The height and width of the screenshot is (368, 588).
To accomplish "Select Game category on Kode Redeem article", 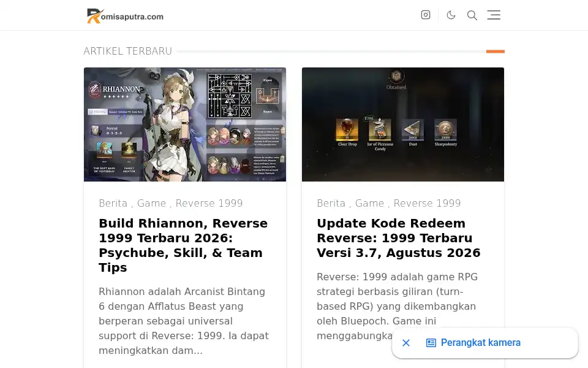I will pyautogui.click(x=369, y=203).
